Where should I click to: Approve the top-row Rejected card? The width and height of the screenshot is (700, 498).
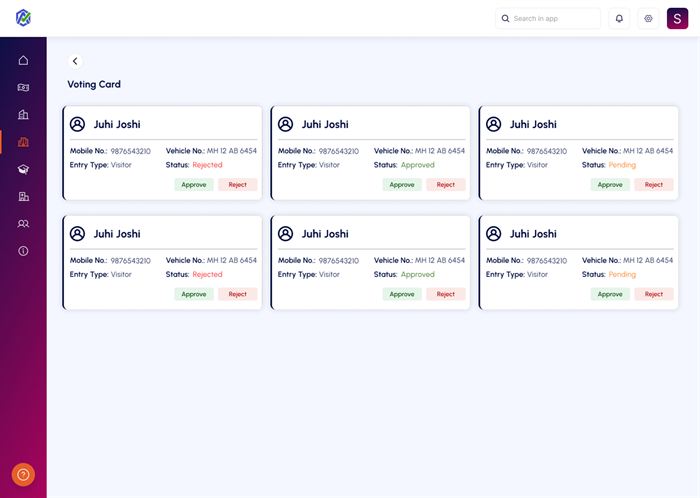(x=194, y=185)
